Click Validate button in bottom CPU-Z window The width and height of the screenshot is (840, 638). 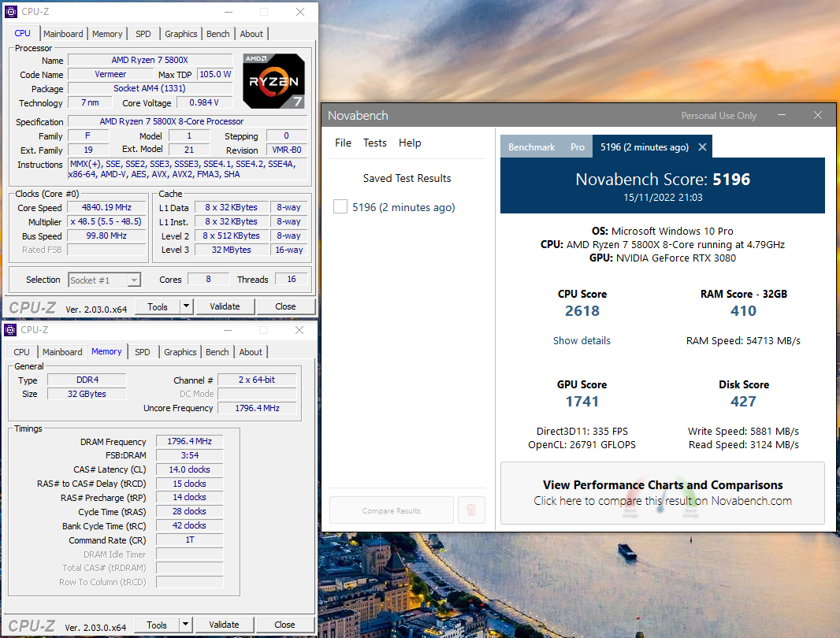pos(224,625)
